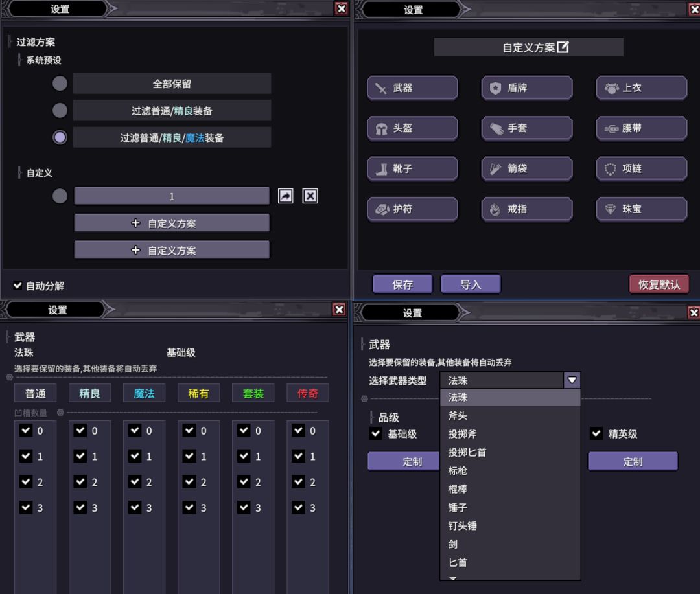Screen dimensions: 700x594
Task: Select the 传奇 rarity tab
Action: point(308,393)
